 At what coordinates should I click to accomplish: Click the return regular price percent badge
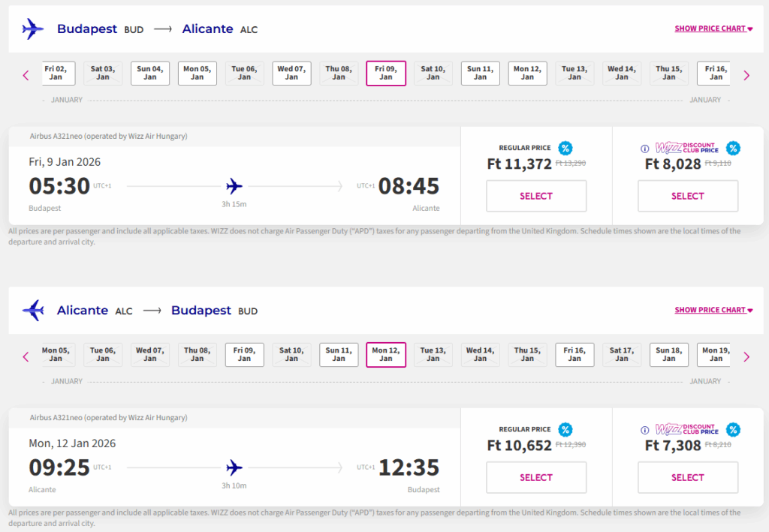click(565, 429)
